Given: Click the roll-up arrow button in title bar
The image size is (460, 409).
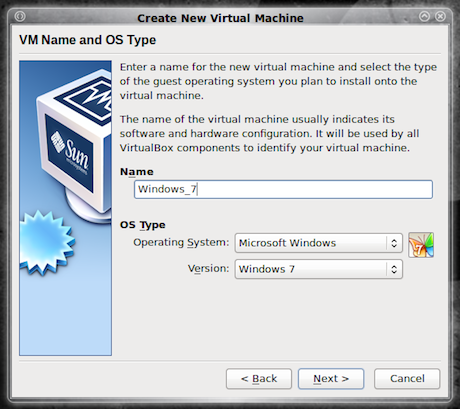Looking at the screenshot, I should tap(424, 16).
